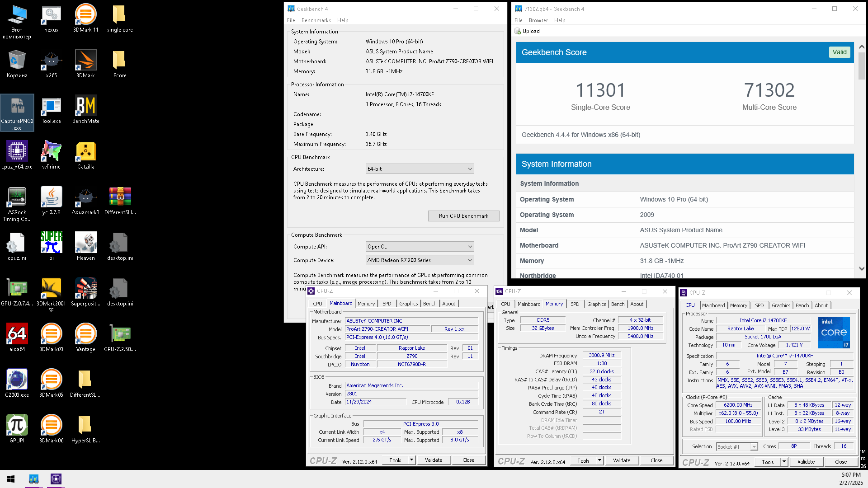Click the DRAM Frequency 3800.9 MHz value
The image size is (868, 488).
pyautogui.click(x=601, y=356)
